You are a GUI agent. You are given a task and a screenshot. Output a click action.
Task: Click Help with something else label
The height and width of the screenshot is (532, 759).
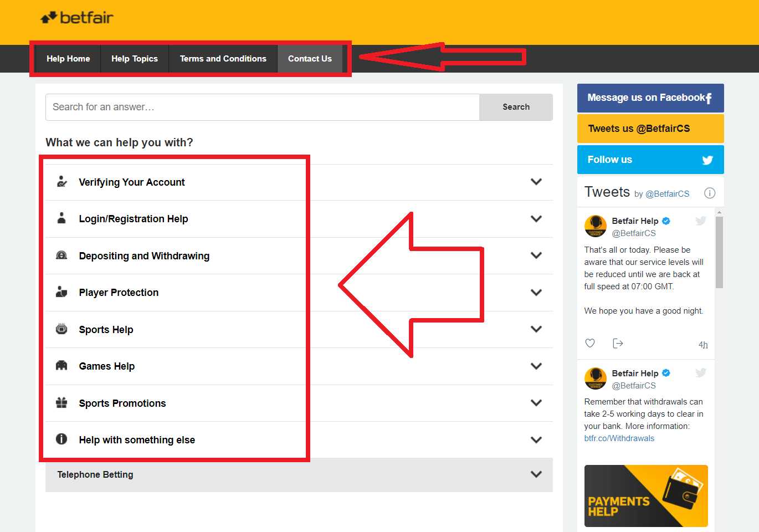click(137, 440)
